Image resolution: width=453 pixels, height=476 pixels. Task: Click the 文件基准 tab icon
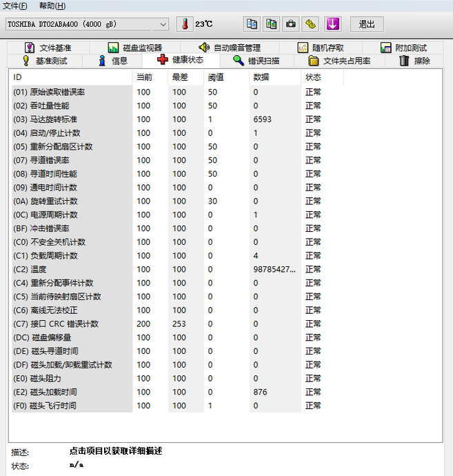pyautogui.click(x=30, y=48)
